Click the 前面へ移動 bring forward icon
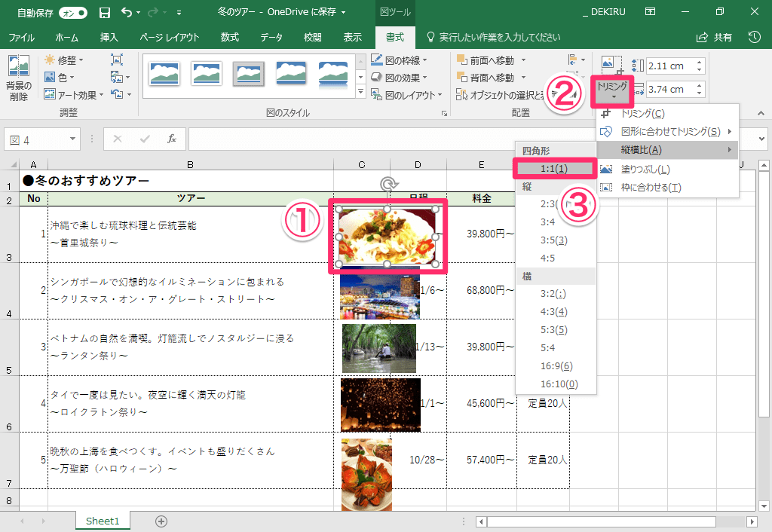Screen dimensions: 772x532 pos(462,60)
